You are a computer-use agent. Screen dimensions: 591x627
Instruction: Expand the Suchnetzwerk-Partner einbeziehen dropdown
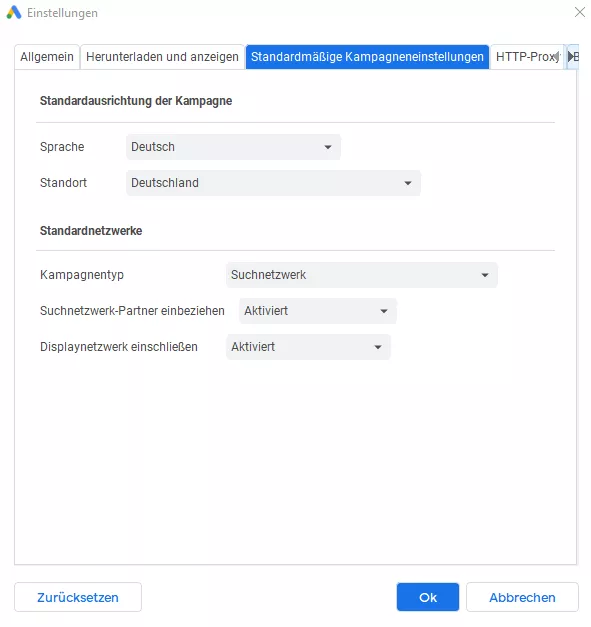point(318,311)
